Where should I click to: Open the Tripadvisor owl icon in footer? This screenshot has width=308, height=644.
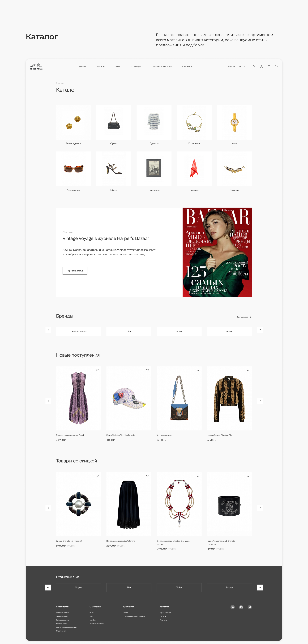tap(241, 607)
